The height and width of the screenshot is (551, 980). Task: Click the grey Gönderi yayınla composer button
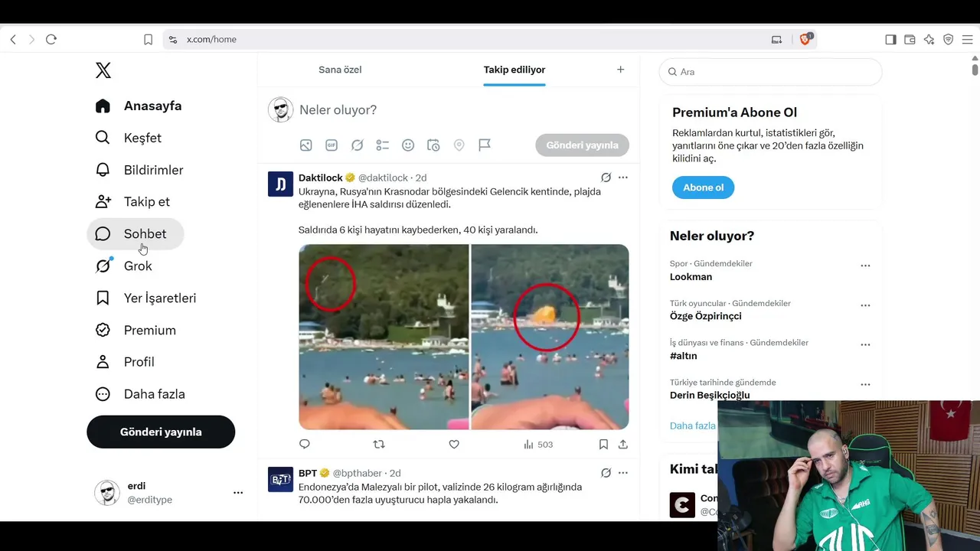point(582,145)
